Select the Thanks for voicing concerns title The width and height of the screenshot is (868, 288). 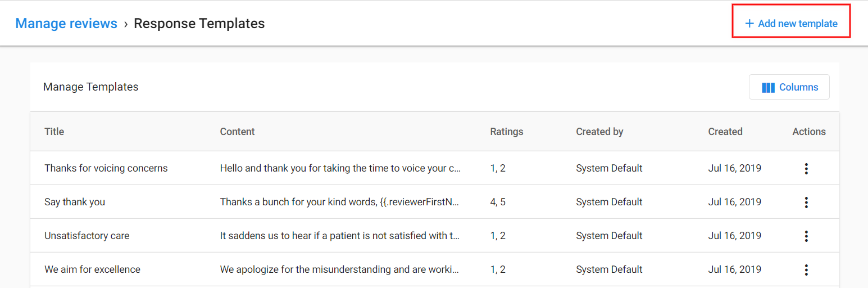coord(106,168)
